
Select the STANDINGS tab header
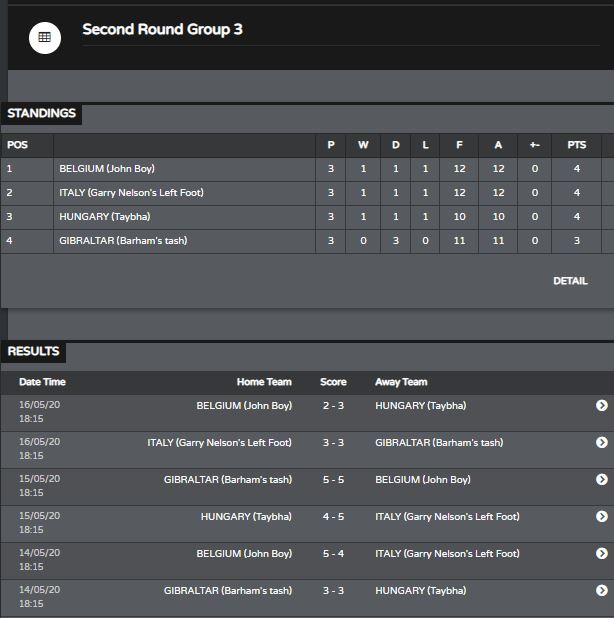[41, 114]
